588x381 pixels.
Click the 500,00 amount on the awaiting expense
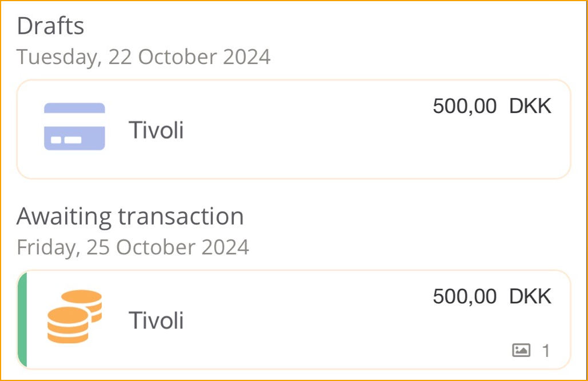click(x=465, y=296)
